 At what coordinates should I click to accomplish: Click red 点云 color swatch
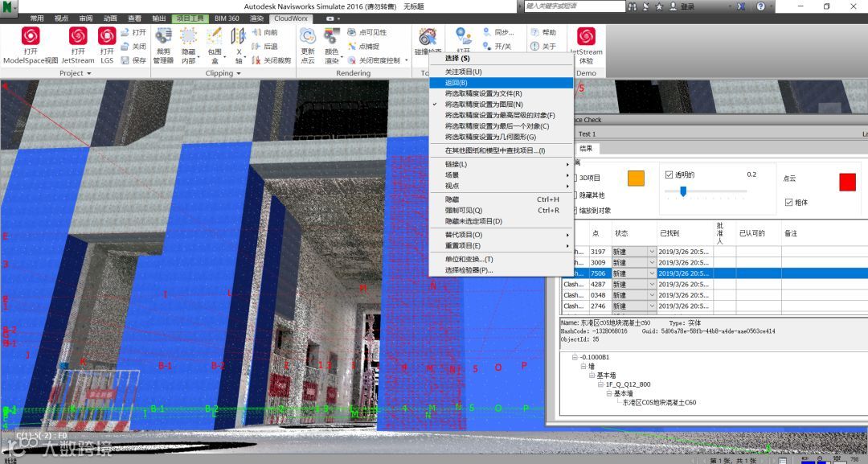848,183
